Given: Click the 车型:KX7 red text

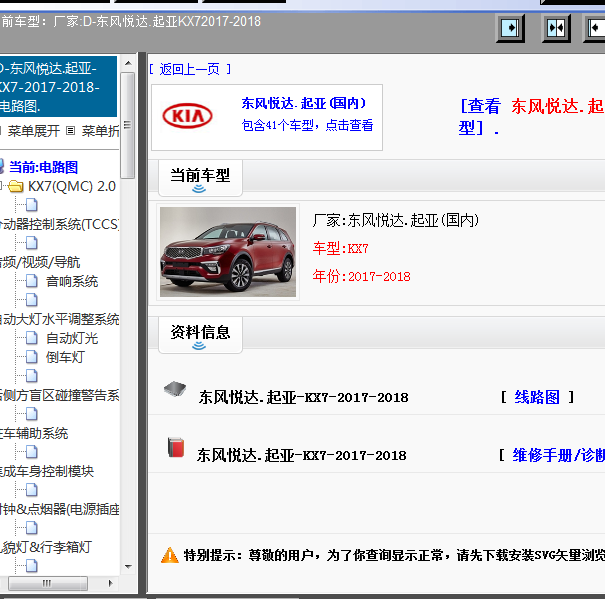Looking at the screenshot, I should coord(340,248).
